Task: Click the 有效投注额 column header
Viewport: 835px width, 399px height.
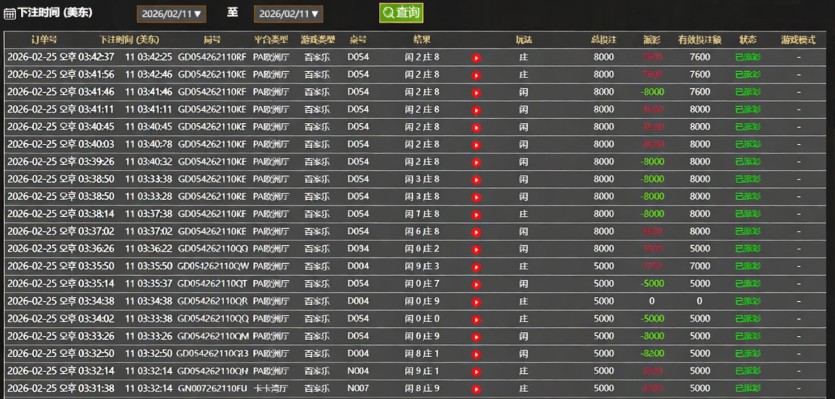Action: pyautogui.click(x=699, y=40)
